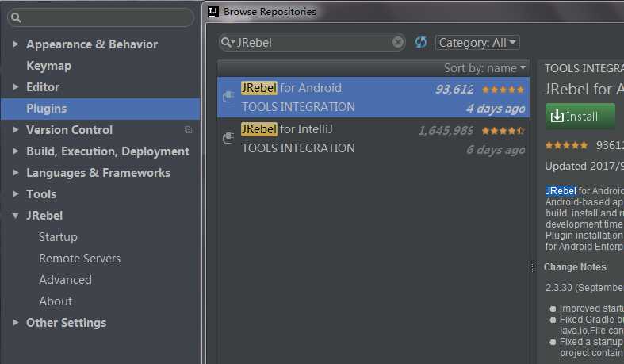Click the Version Control per-project copy icon

188,130
